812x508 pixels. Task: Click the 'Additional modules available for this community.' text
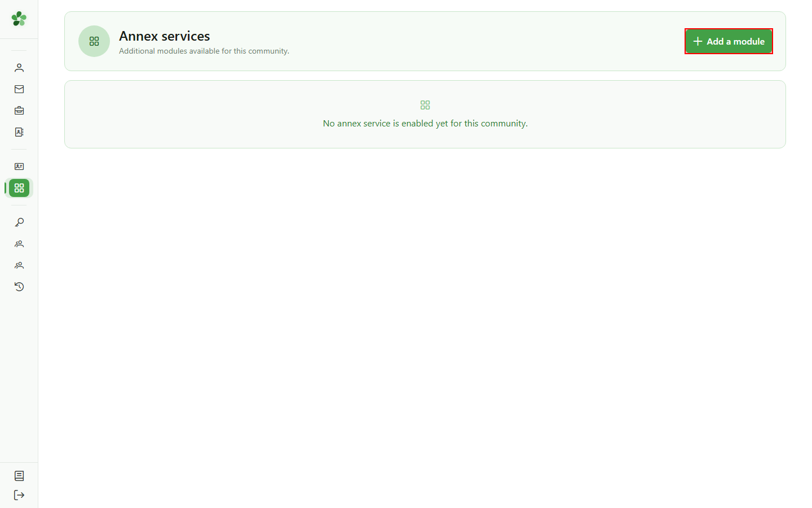click(x=204, y=51)
